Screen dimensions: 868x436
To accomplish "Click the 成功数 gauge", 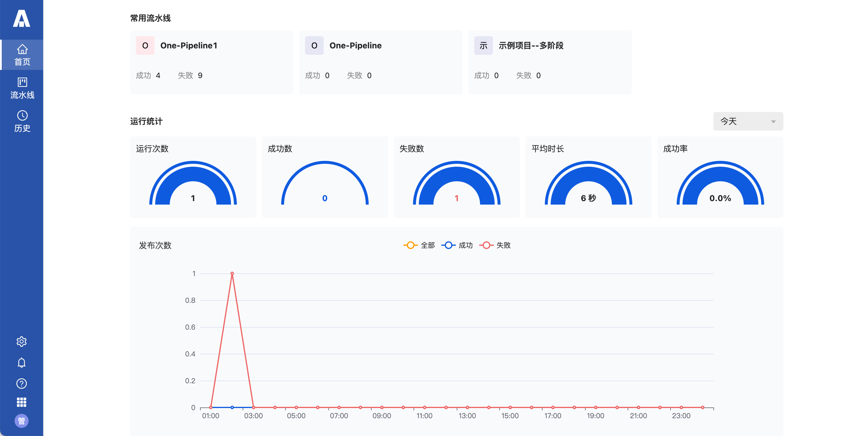I will click(325, 183).
